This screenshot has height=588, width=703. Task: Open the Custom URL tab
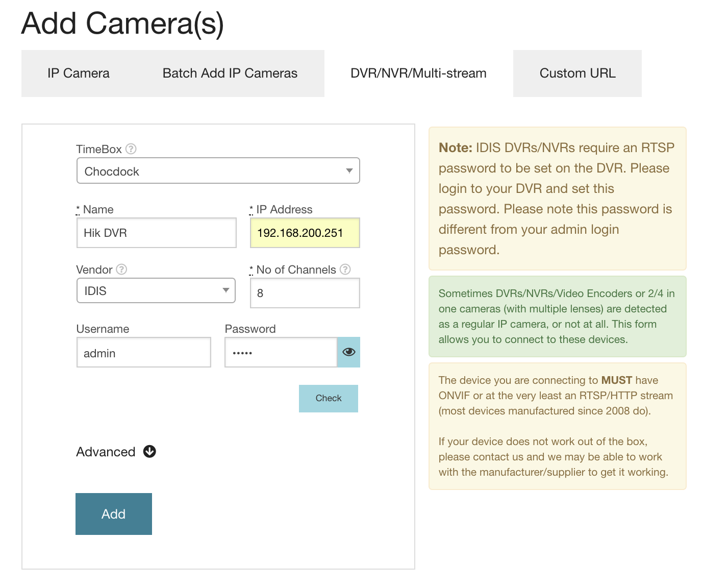tap(578, 73)
